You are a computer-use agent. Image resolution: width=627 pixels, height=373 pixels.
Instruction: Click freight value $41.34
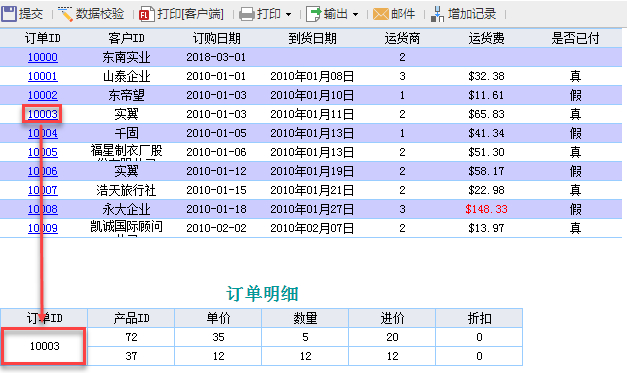pos(486,133)
